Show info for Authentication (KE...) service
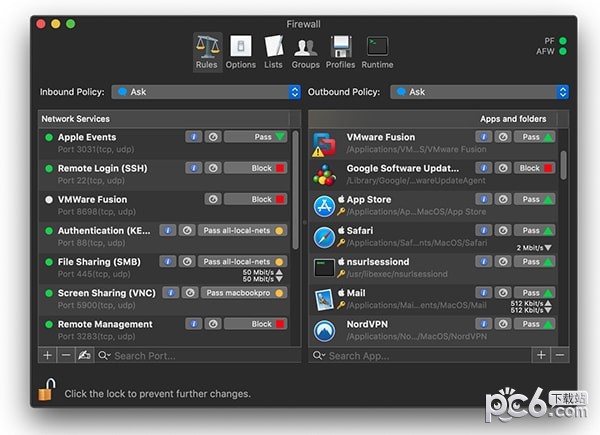The image size is (600, 435). tap(168, 230)
